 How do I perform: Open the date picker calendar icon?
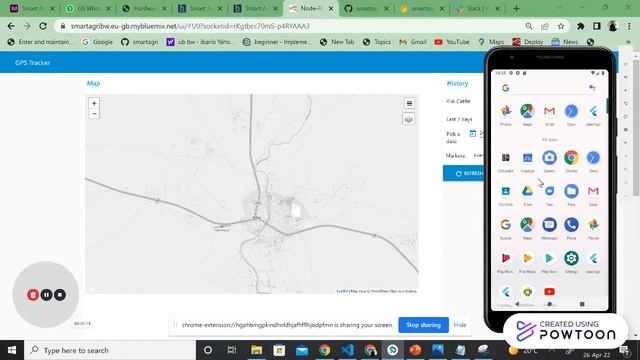pyautogui.click(x=473, y=133)
